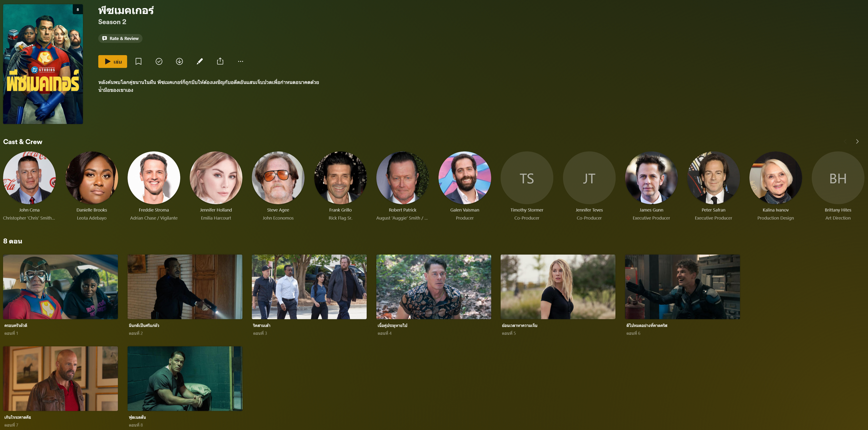The image size is (868, 430).
Task: Click the watchlist bookmark icon
Action: point(138,61)
